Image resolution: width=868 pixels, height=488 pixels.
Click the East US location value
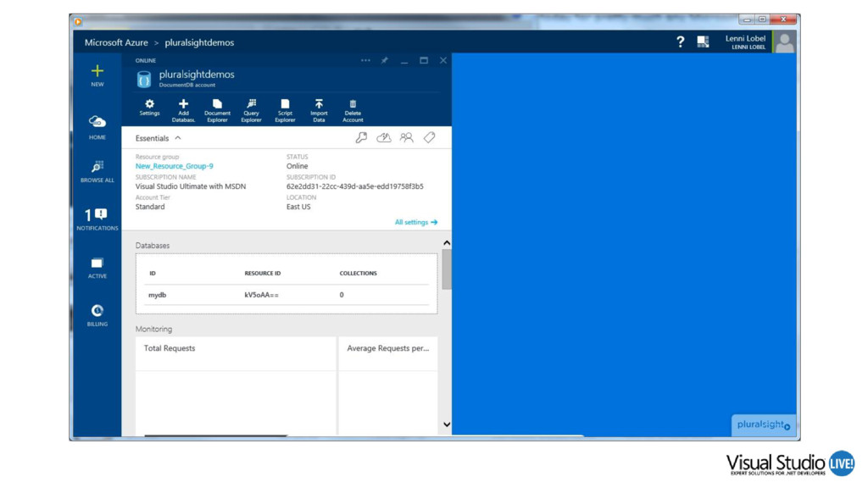pos(298,207)
